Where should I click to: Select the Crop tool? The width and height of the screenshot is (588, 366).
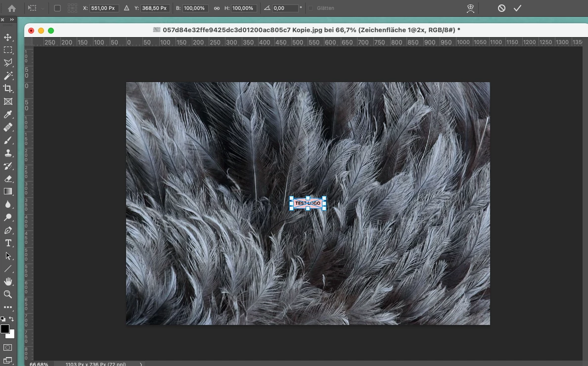pyautogui.click(x=8, y=89)
